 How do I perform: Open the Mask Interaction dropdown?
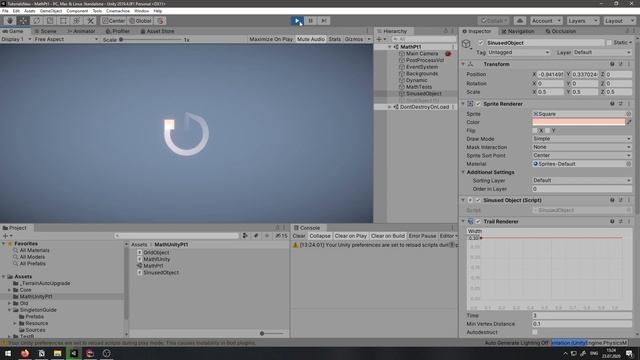pos(582,147)
